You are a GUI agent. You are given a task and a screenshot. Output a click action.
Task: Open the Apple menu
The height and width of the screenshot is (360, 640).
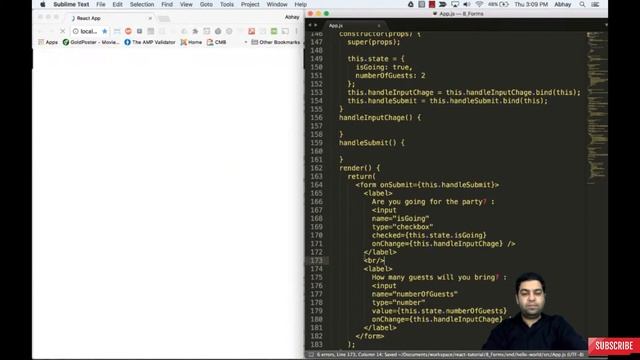click(42, 4)
